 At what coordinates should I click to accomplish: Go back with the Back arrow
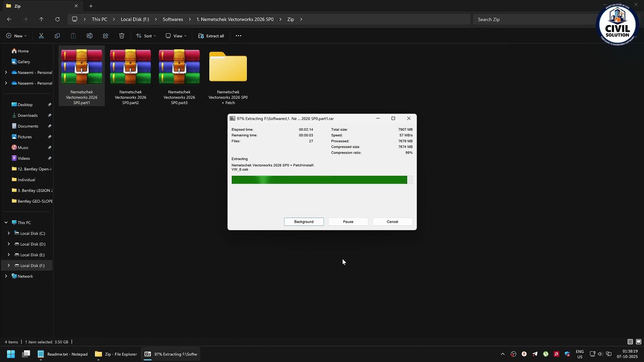tap(9, 19)
